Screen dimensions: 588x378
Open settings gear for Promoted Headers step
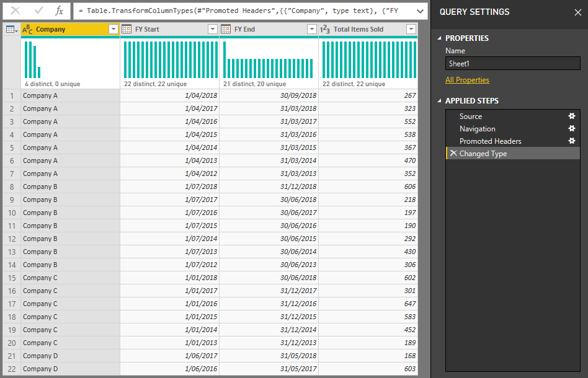pos(572,141)
